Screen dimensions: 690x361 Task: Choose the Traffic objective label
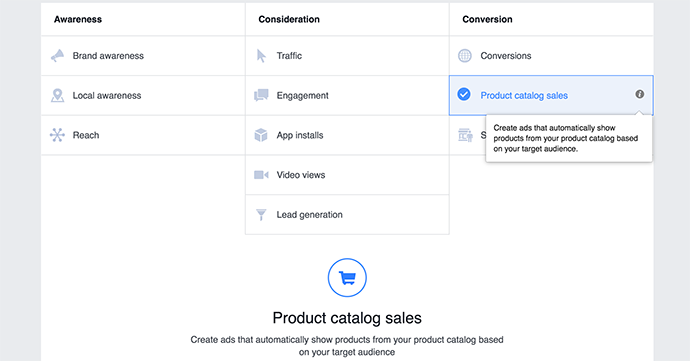(x=289, y=56)
